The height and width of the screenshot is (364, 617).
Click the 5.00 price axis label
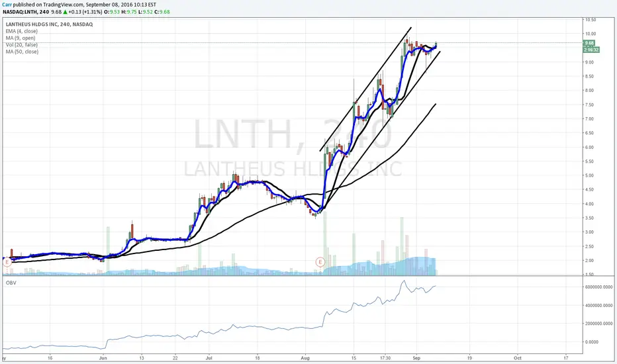coord(589,175)
